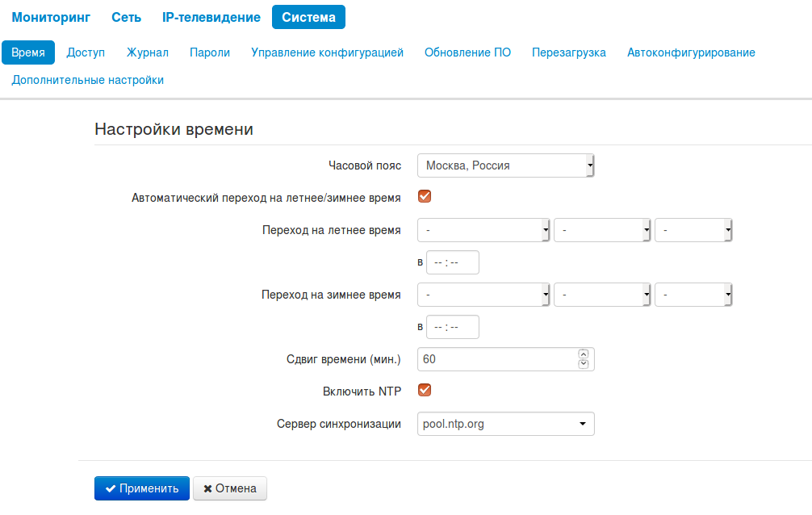Open the Часовой пояс dropdown
The height and width of the screenshot is (515, 812).
(x=505, y=165)
